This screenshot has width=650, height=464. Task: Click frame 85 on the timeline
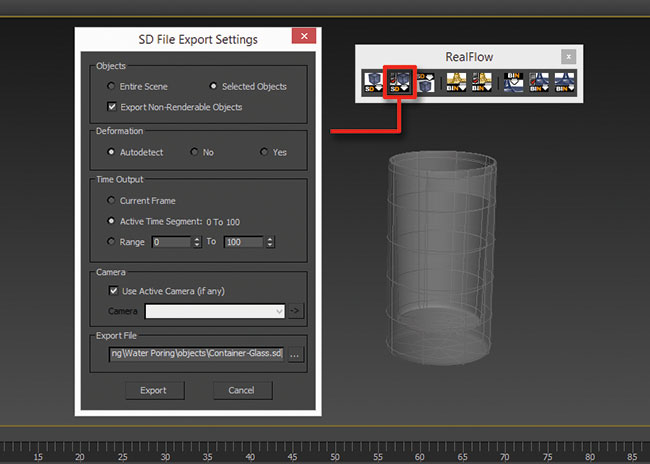(x=632, y=457)
